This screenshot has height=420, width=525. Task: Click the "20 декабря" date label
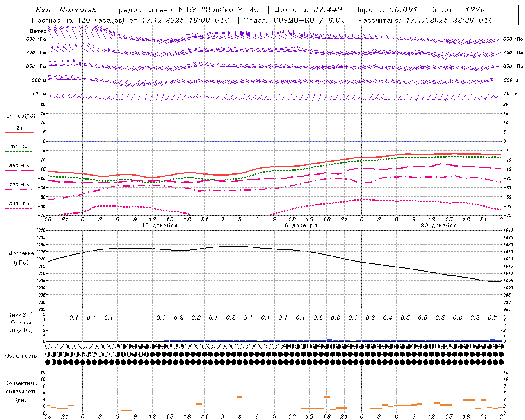(438, 226)
